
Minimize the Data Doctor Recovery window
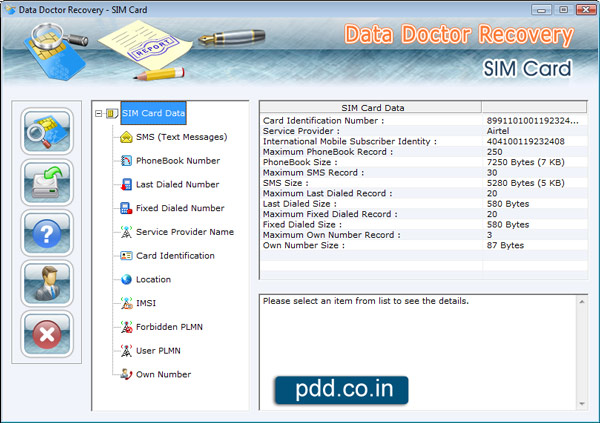point(541,9)
